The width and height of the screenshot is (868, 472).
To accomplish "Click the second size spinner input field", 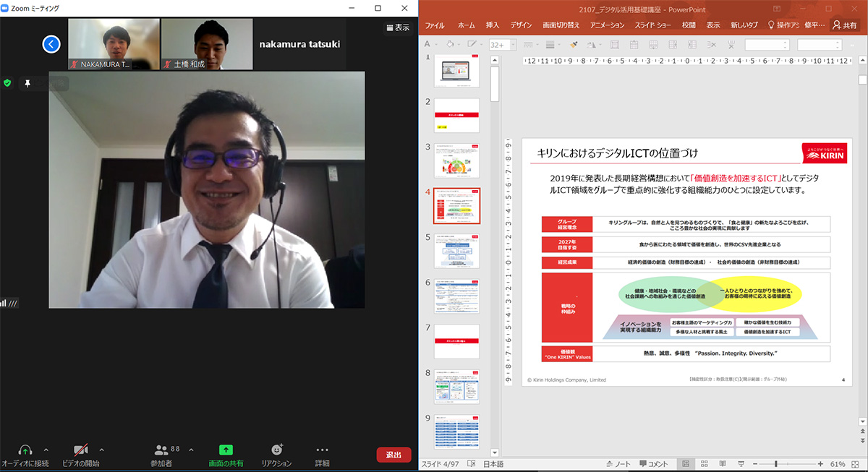I will pyautogui.click(x=820, y=44).
